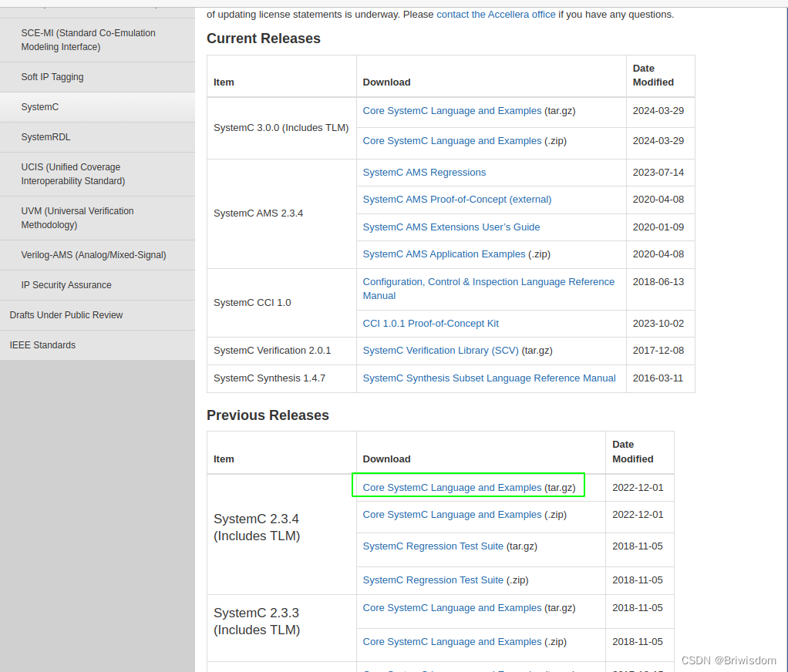Open SystemC Synthesis Subset Language Reference Manual
Viewport: 788px width, 672px height.
[x=489, y=378]
